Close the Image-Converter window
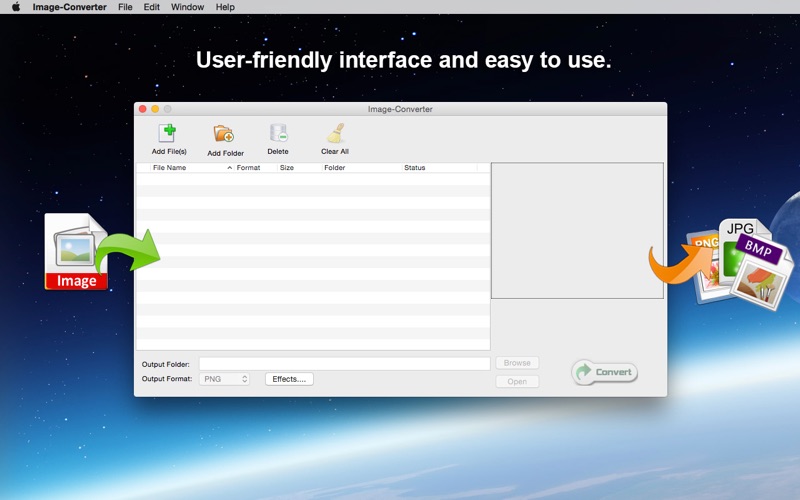The width and height of the screenshot is (800, 500). [143, 109]
